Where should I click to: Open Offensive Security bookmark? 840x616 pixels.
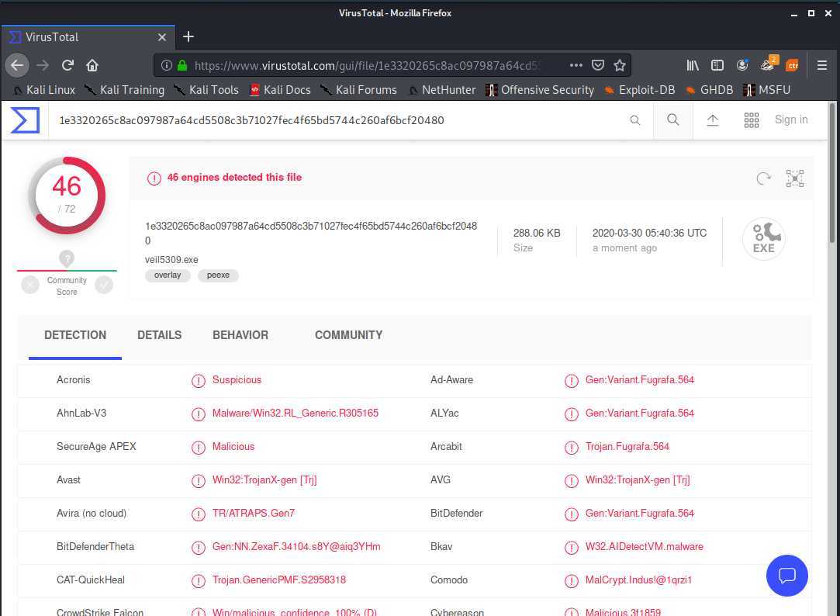pos(540,90)
